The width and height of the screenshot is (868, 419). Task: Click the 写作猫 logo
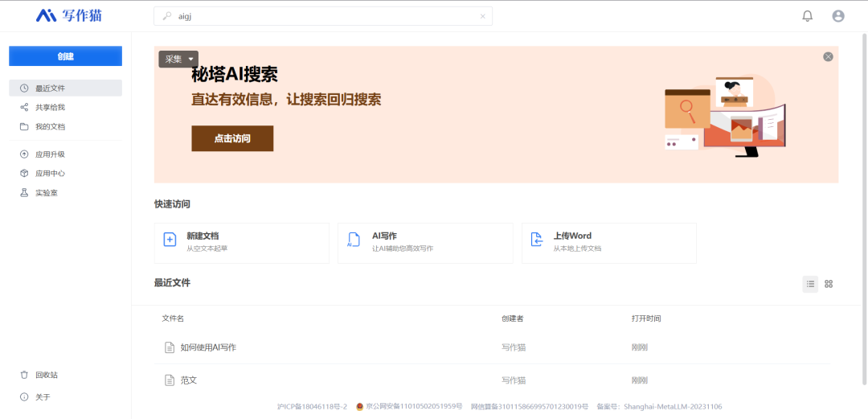pos(69,15)
